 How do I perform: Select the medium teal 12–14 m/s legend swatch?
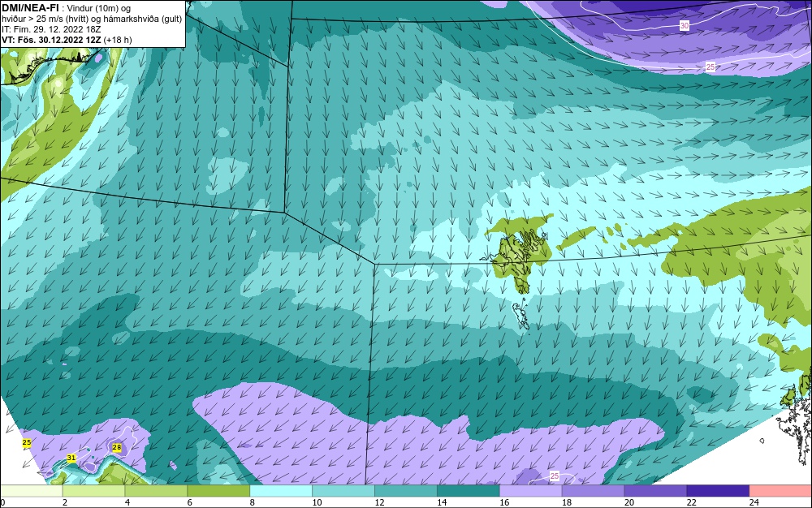point(405,491)
